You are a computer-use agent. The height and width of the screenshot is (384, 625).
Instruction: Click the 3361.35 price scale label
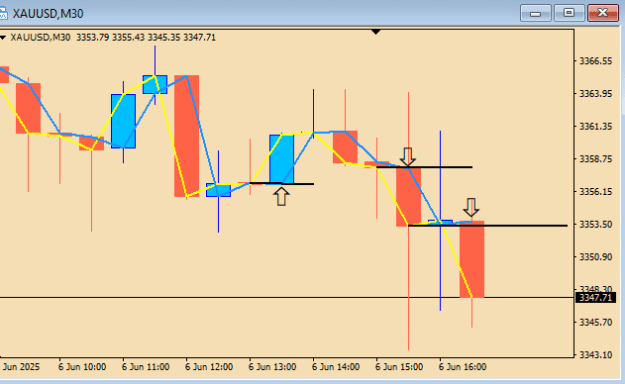pyautogui.click(x=595, y=126)
